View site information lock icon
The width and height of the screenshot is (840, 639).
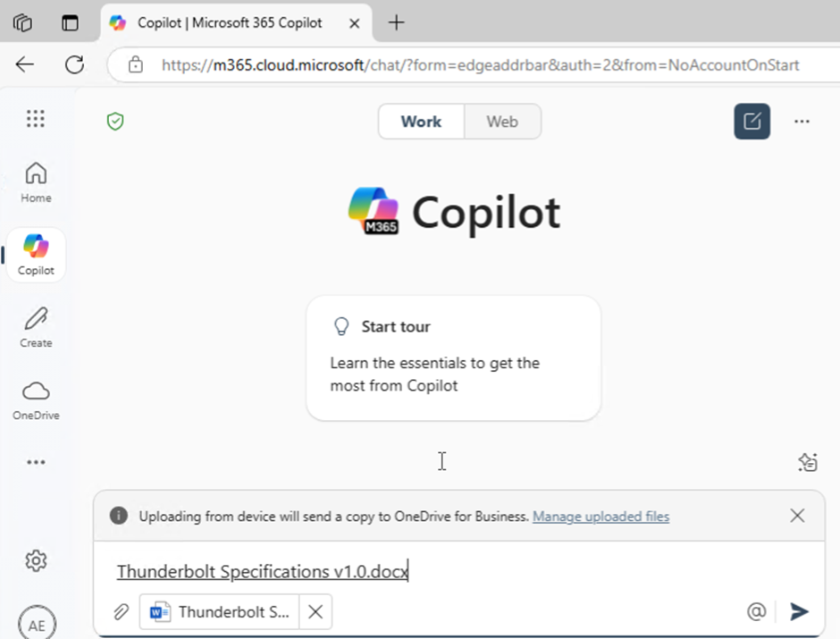[136, 65]
